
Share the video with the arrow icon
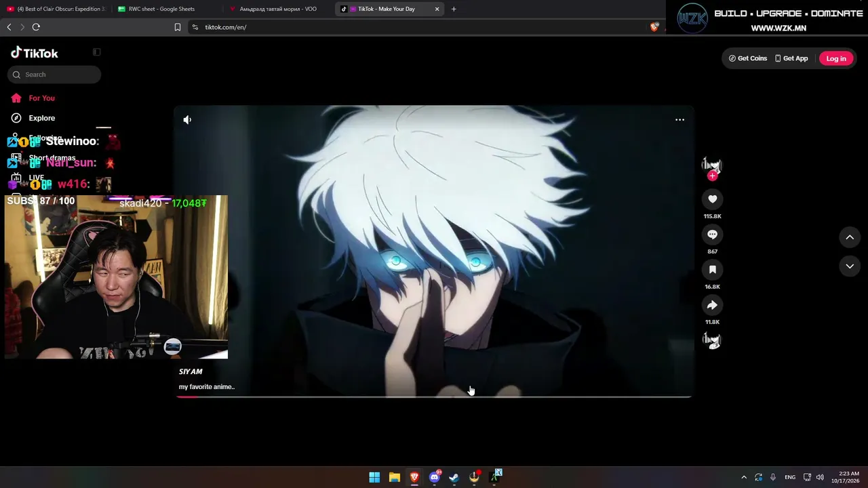coord(712,305)
